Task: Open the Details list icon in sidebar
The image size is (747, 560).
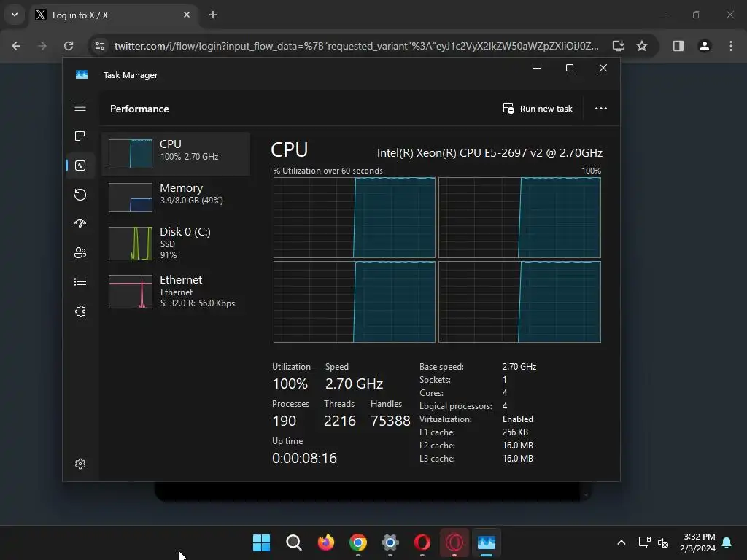Action: (x=80, y=282)
